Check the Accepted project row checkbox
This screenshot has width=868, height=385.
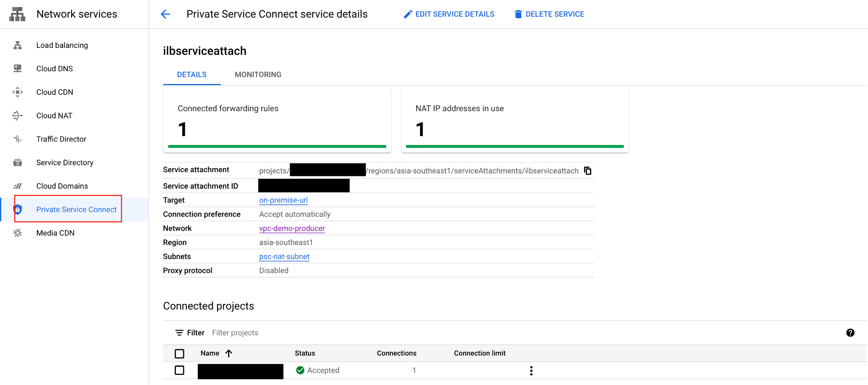click(179, 370)
